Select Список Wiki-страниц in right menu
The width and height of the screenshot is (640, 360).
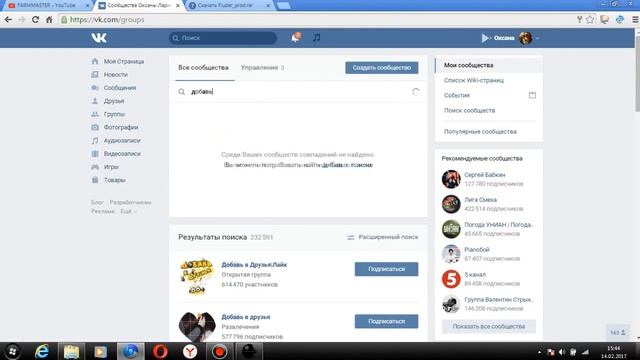(x=473, y=80)
